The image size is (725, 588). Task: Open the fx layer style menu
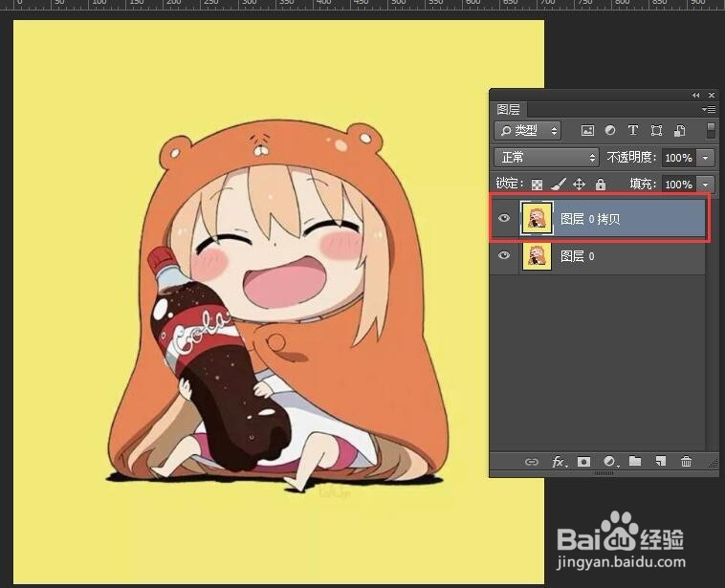click(559, 462)
